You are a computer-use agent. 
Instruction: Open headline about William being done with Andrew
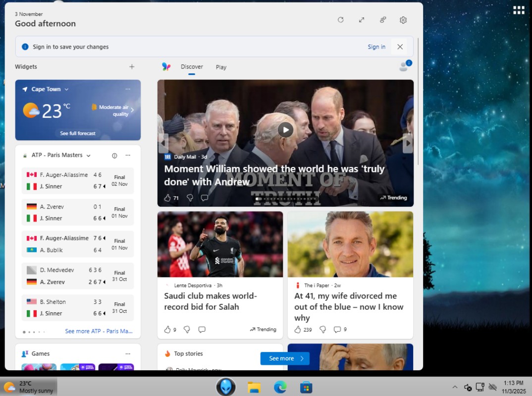pyautogui.click(x=274, y=175)
